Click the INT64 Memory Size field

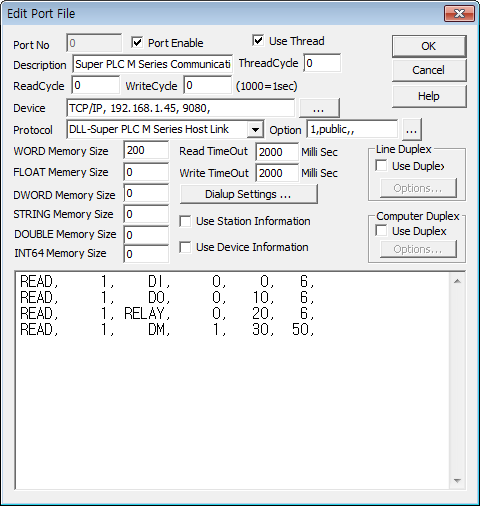146,254
